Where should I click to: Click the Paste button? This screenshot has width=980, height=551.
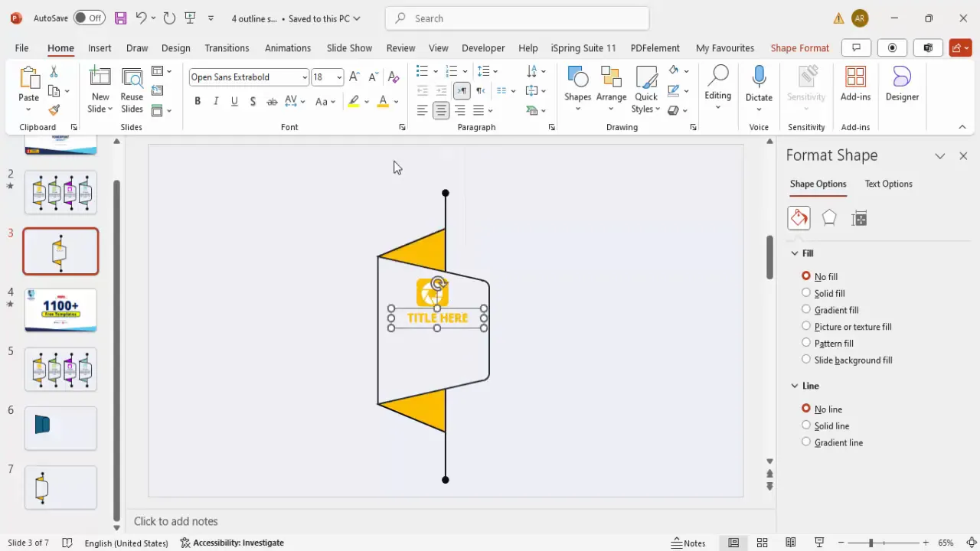[28, 84]
